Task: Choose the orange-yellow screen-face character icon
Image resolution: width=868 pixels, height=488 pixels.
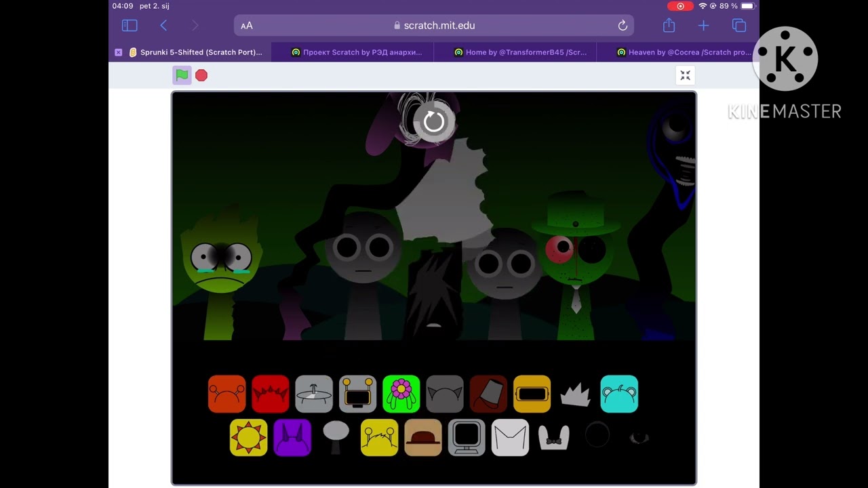Action: pos(532,394)
